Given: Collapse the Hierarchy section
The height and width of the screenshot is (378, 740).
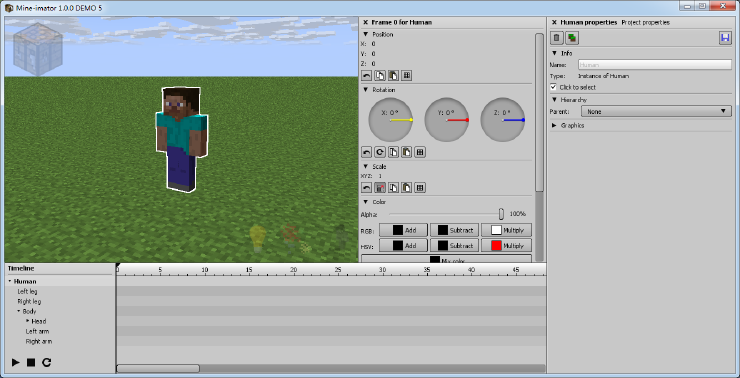Looking at the screenshot, I should [x=554, y=100].
